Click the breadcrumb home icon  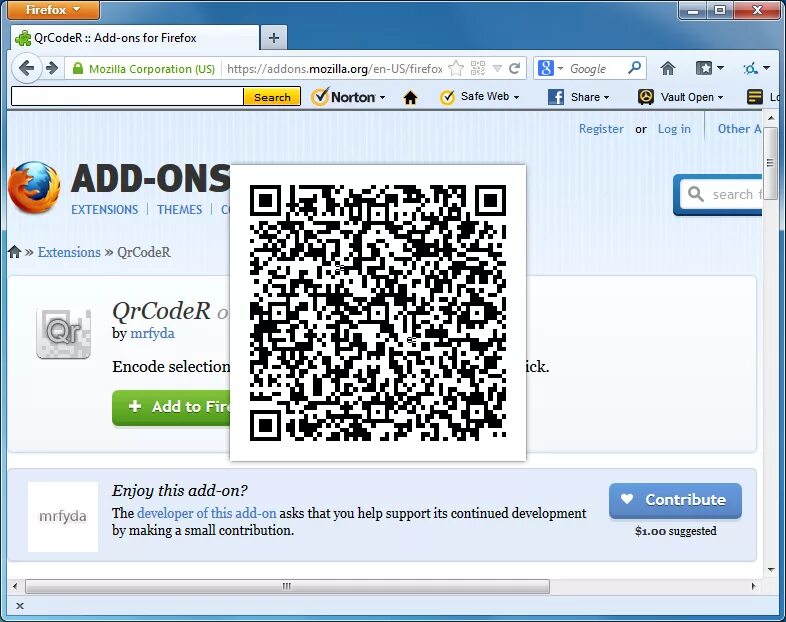tap(15, 252)
